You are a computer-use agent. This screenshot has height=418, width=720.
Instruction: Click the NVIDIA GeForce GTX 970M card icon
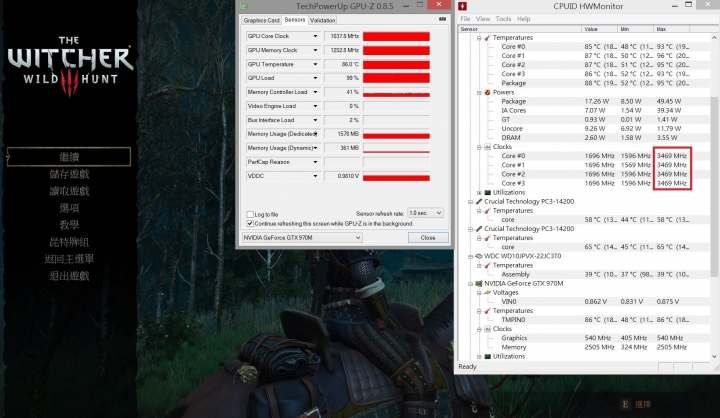coord(478,283)
